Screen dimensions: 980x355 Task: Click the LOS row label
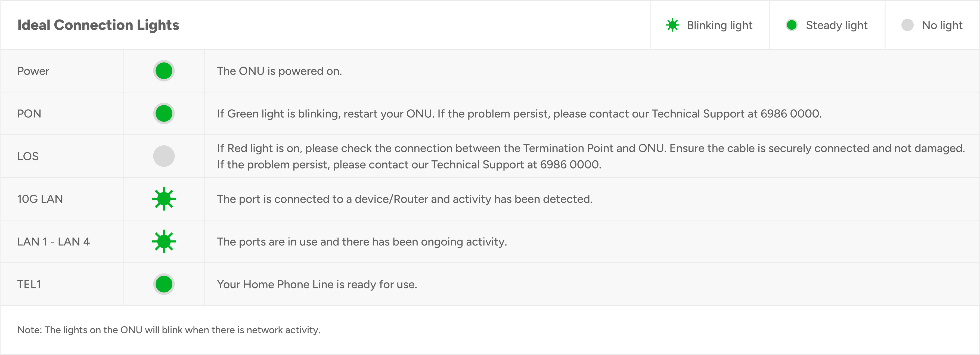(28, 156)
